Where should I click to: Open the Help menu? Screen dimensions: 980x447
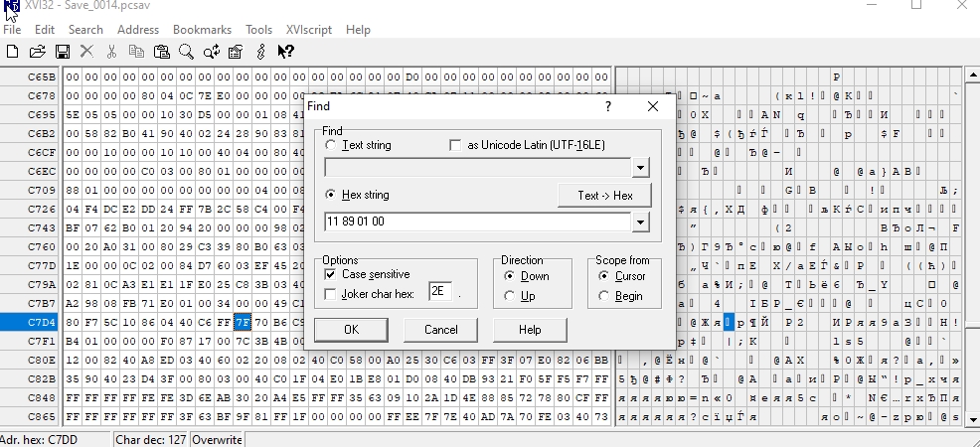pyautogui.click(x=358, y=30)
